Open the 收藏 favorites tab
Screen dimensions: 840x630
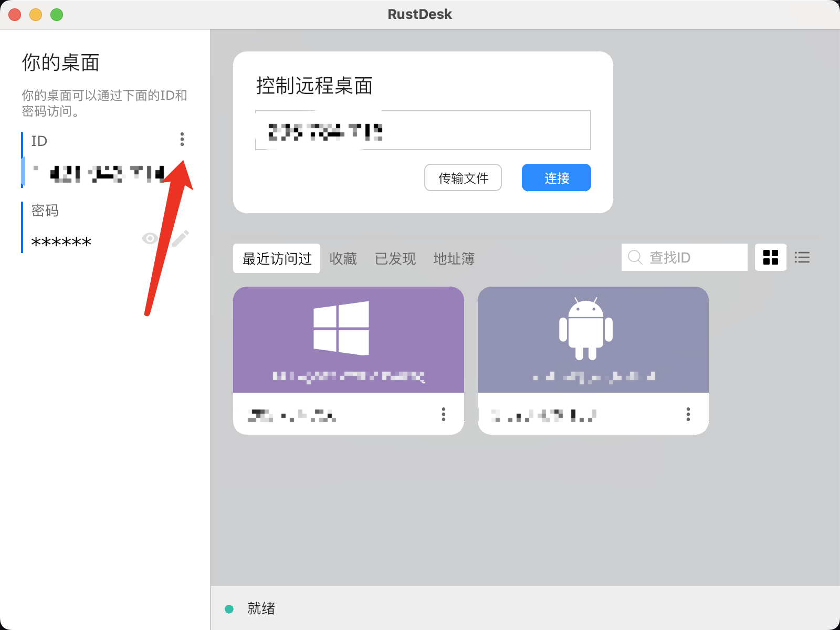coord(343,258)
